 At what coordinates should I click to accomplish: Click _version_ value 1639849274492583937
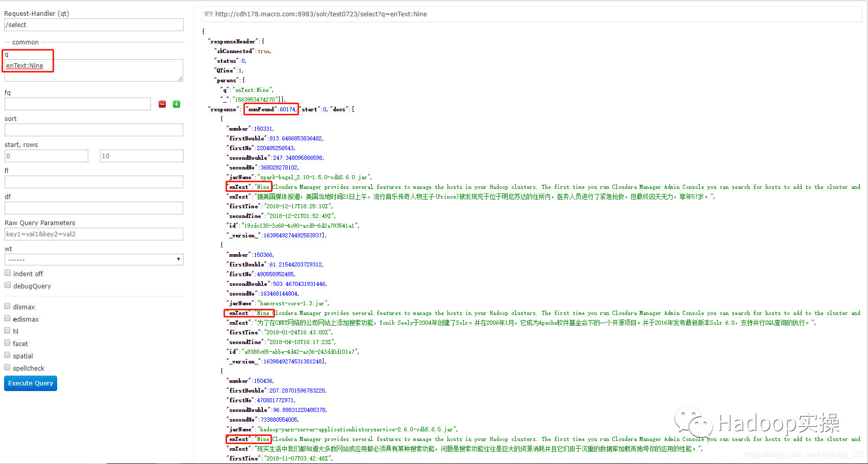pyautogui.click(x=292, y=235)
